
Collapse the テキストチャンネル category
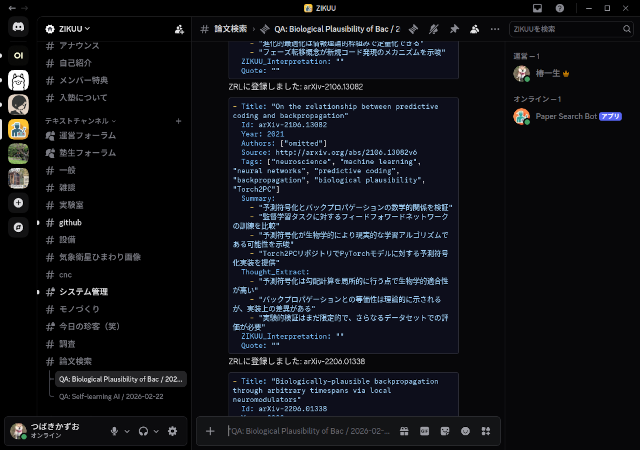click(x=80, y=120)
